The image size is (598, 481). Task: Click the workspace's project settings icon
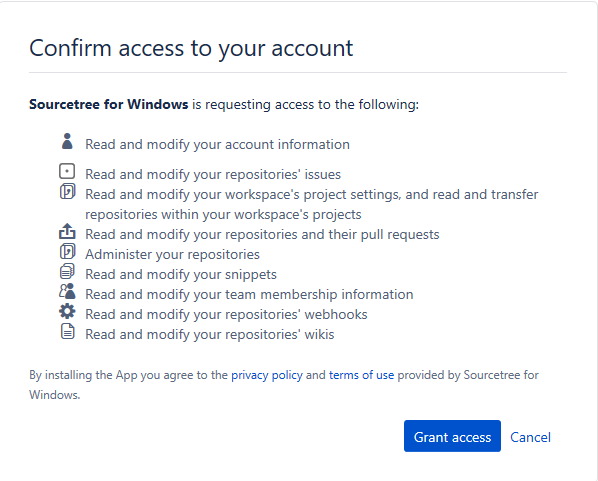68,191
